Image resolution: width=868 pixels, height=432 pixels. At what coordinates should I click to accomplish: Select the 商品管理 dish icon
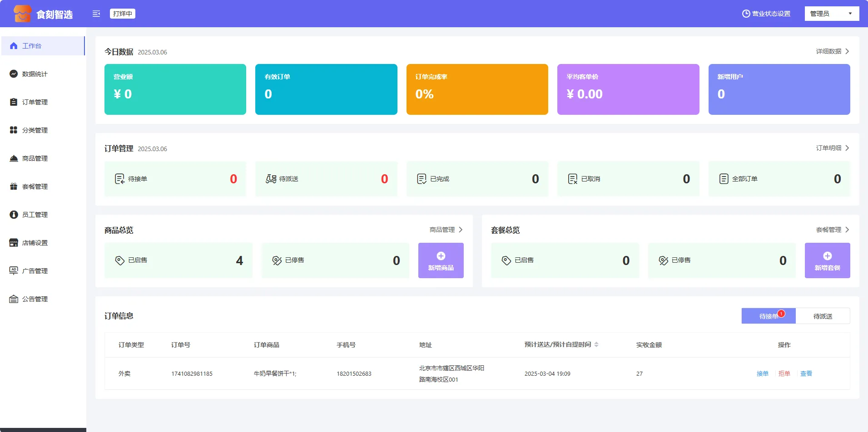[14, 158]
